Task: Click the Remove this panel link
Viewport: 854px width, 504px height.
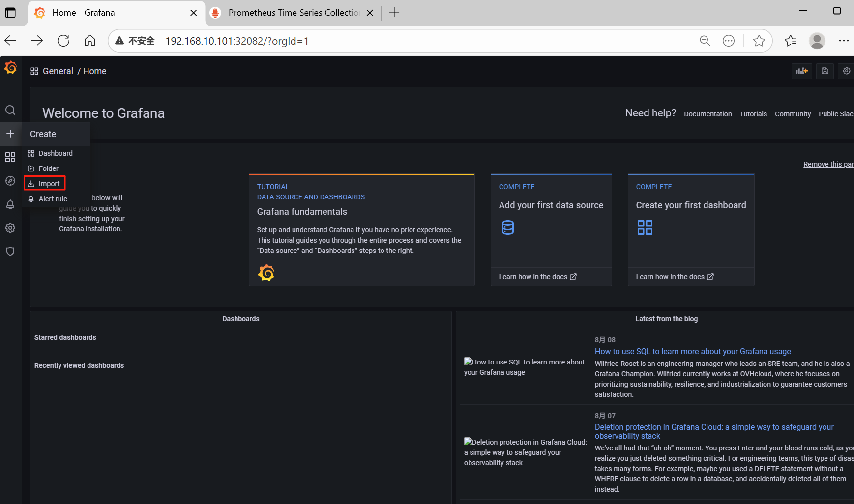Action: 828,164
